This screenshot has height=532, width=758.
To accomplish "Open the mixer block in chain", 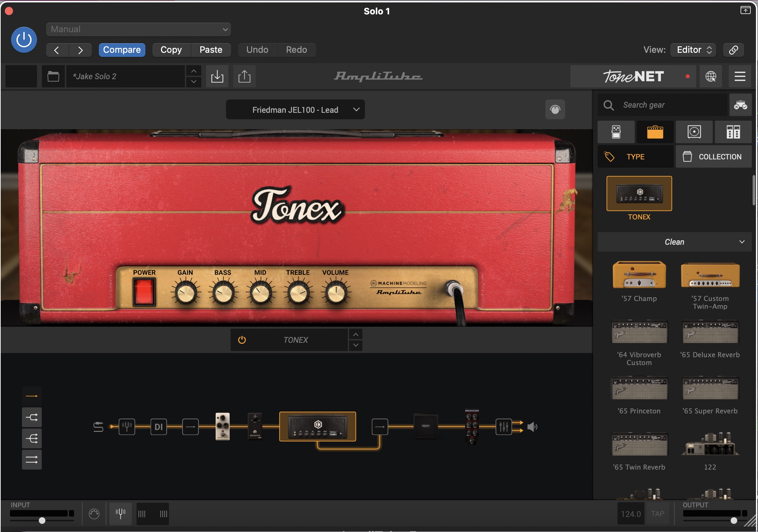I will click(504, 427).
